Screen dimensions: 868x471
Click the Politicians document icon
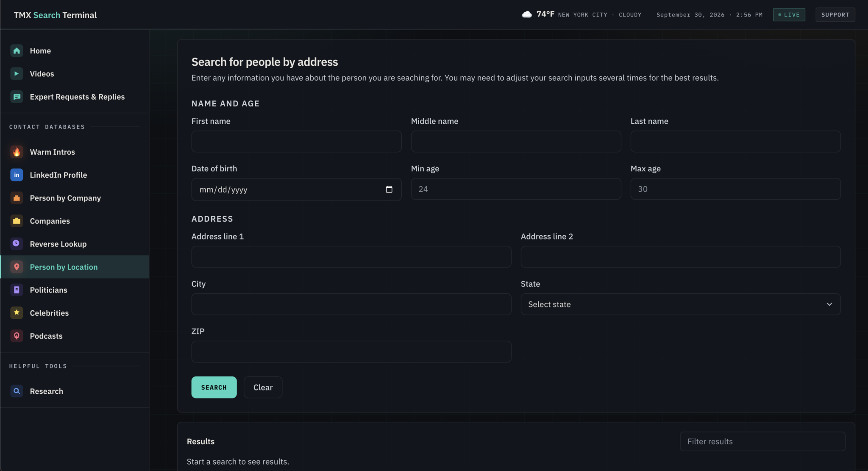click(17, 290)
